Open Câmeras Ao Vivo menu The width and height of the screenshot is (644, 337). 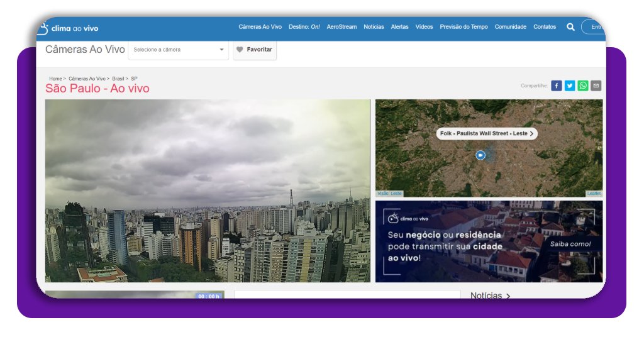click(x=260, y=27)
